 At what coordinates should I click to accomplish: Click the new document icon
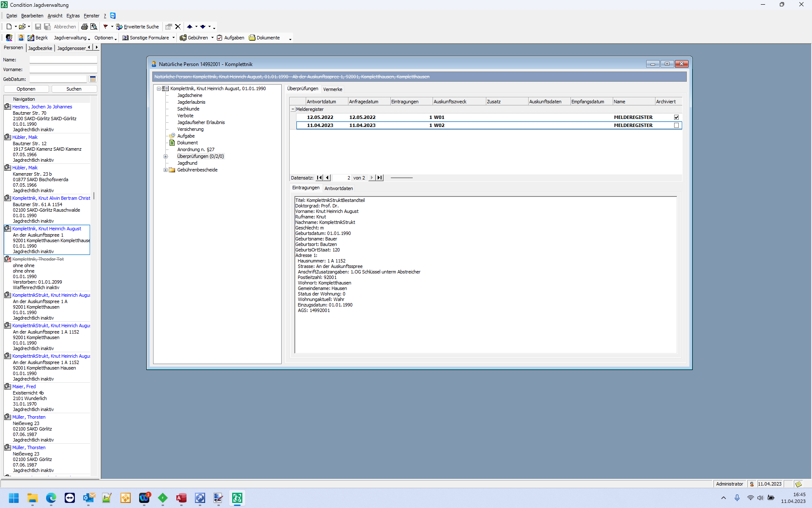pyautogui.click(x=9, y=27)
